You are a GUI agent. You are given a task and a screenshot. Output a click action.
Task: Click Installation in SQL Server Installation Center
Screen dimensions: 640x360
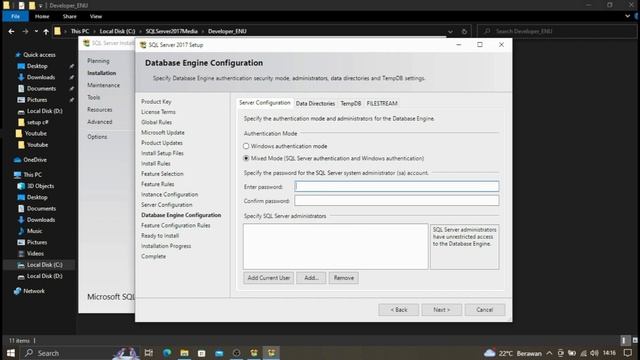(x=102, y=73)
